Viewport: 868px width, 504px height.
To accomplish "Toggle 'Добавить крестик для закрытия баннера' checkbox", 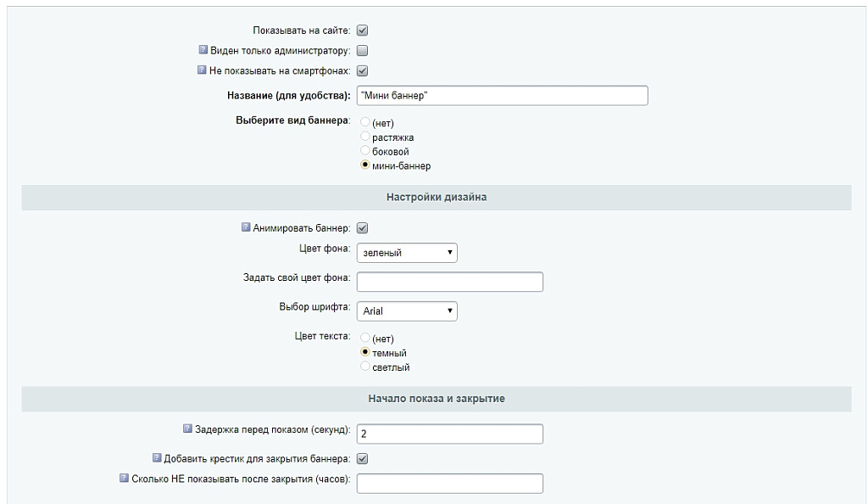I will [362, 459].
